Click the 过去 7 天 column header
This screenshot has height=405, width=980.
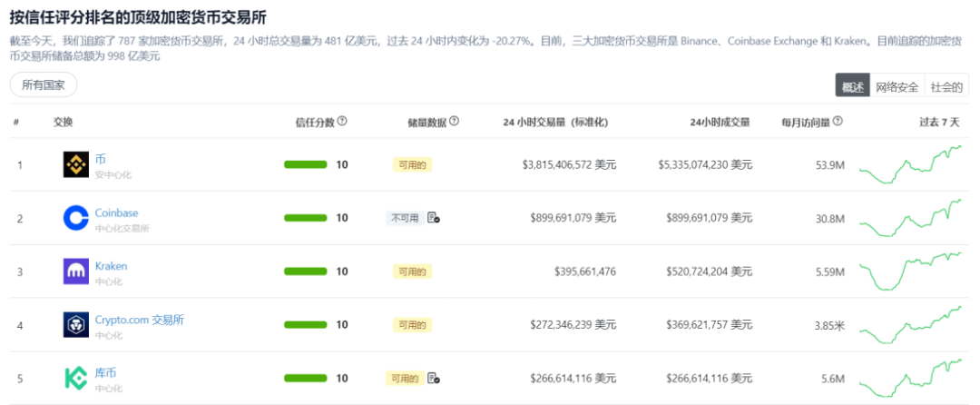[938, 123]
